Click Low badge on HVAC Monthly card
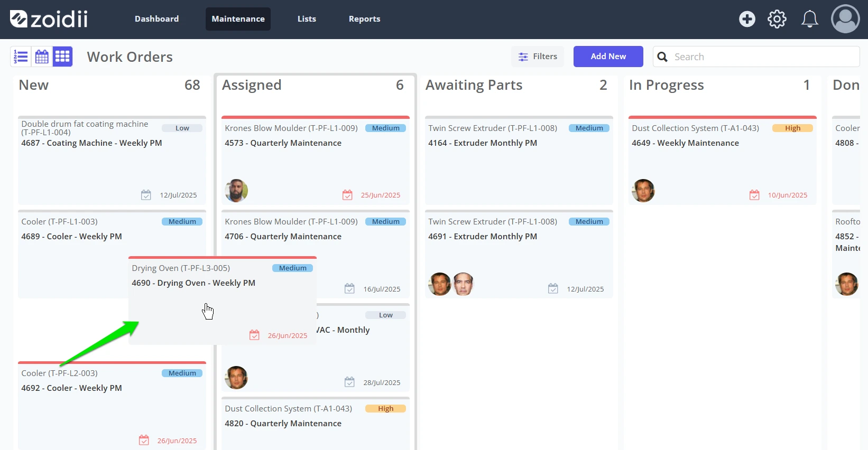The image size is (868, 450). [x=385, y=315]
